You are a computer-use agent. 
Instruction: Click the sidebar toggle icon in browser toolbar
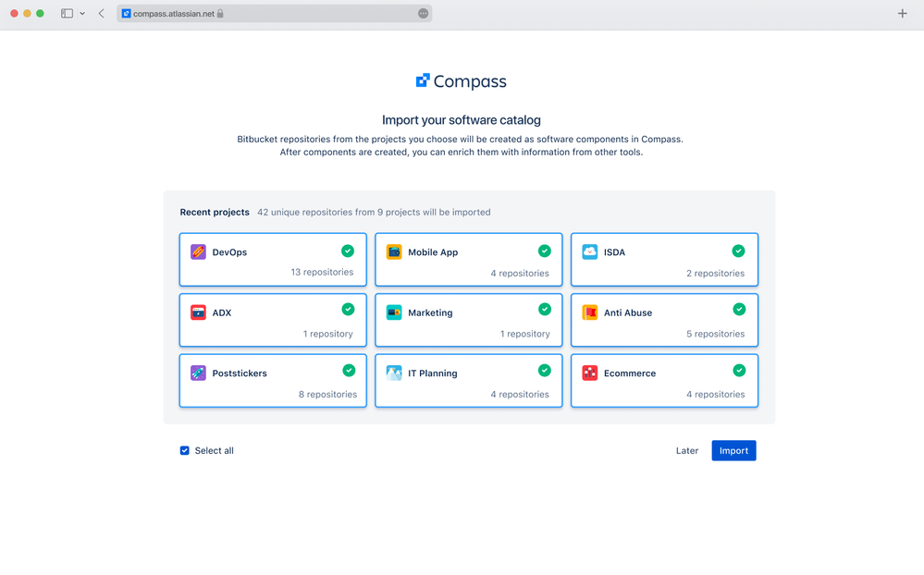[68, 14]
